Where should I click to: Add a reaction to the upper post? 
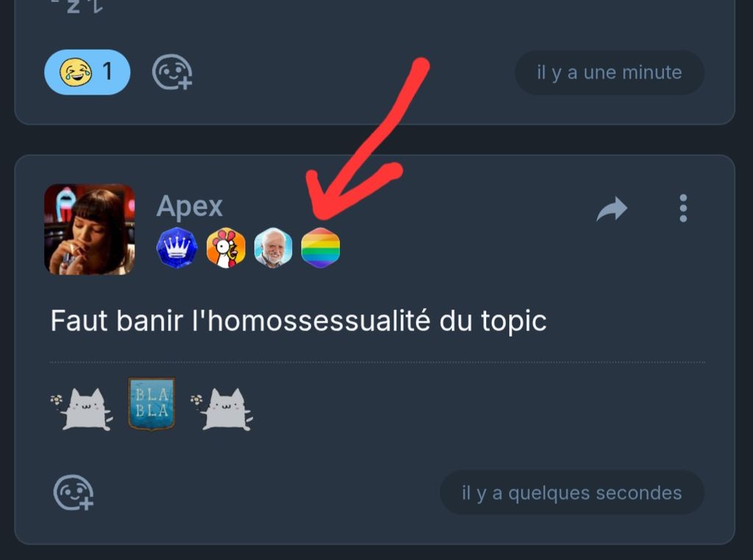click(172, 72)
